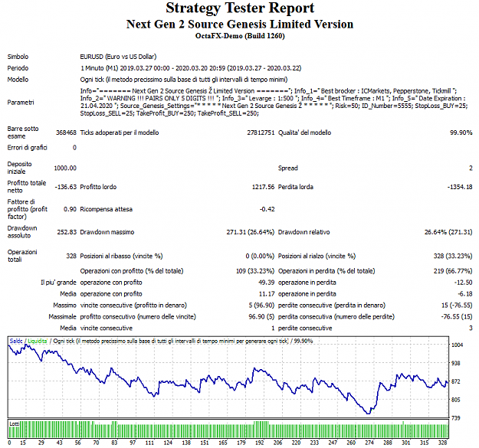Click the absolute drawdown value '252.83'

pos(67,232)
